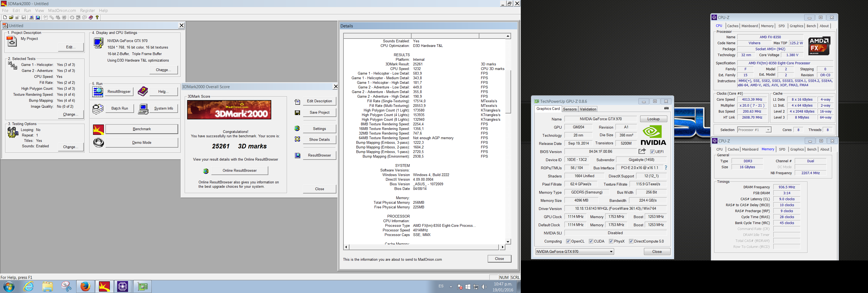Click the Online ResultBrowser button

(x=240, y=171)
